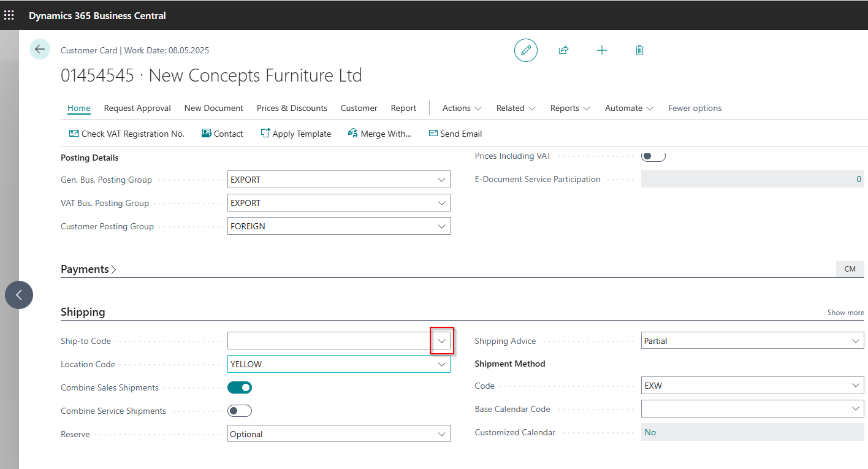Open Automate dropdown menu

(x=630, y=108)
